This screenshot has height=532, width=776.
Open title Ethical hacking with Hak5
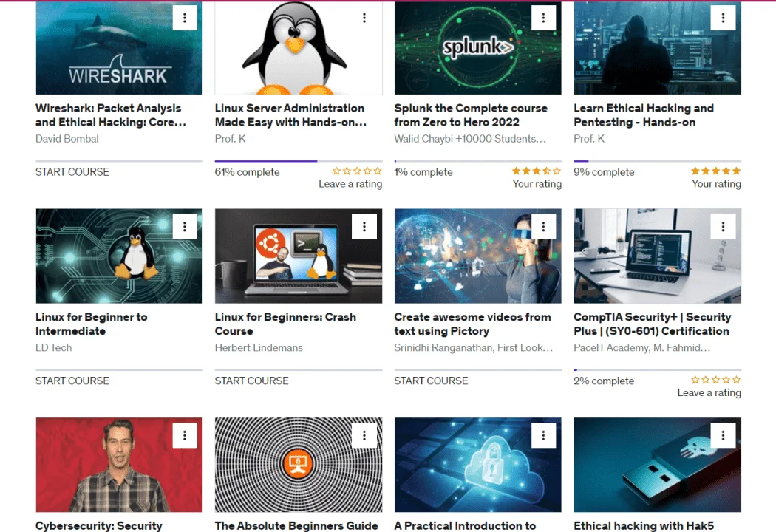tap(644, 525)
